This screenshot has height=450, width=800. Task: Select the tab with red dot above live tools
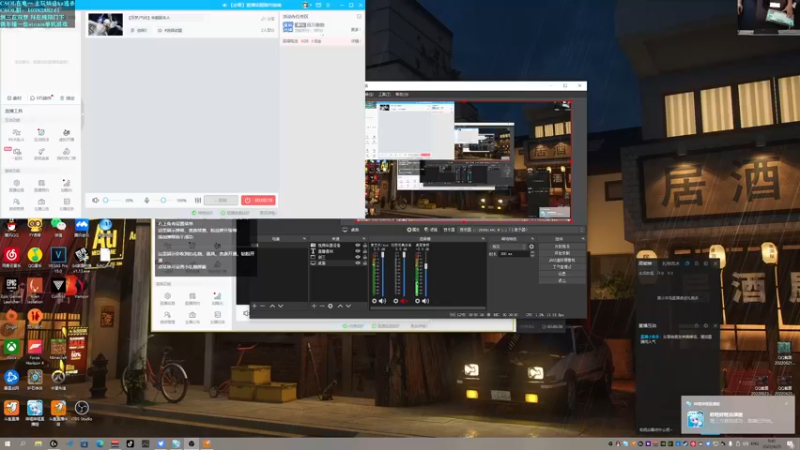point(41,98)
